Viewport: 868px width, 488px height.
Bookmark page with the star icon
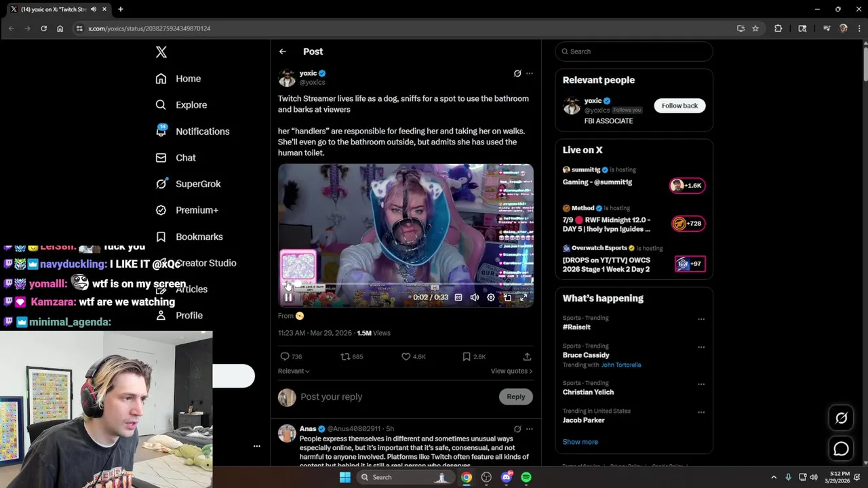pyautogui.click(x=755, y=28)
